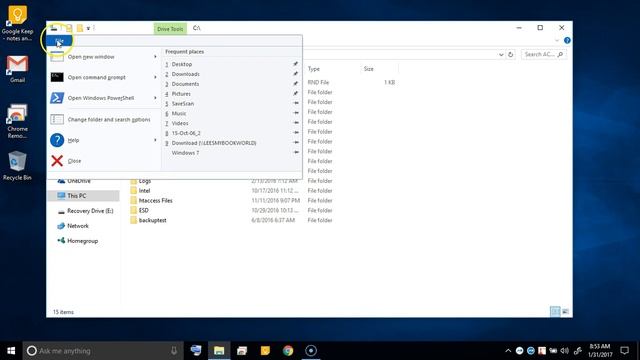Choose Open new window menu entry
This screenshot has width=640, height=360.
104,57
